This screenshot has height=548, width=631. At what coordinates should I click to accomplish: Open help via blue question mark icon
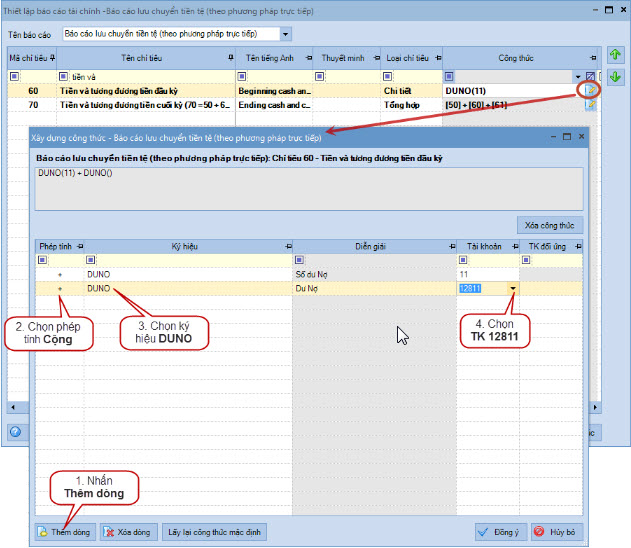[x=15, y=432]
